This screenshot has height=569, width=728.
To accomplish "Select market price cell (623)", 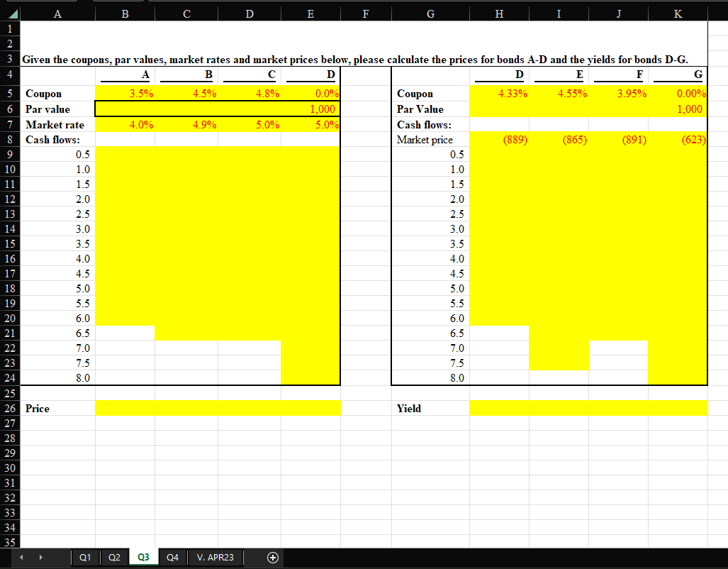I will point(678,140).
